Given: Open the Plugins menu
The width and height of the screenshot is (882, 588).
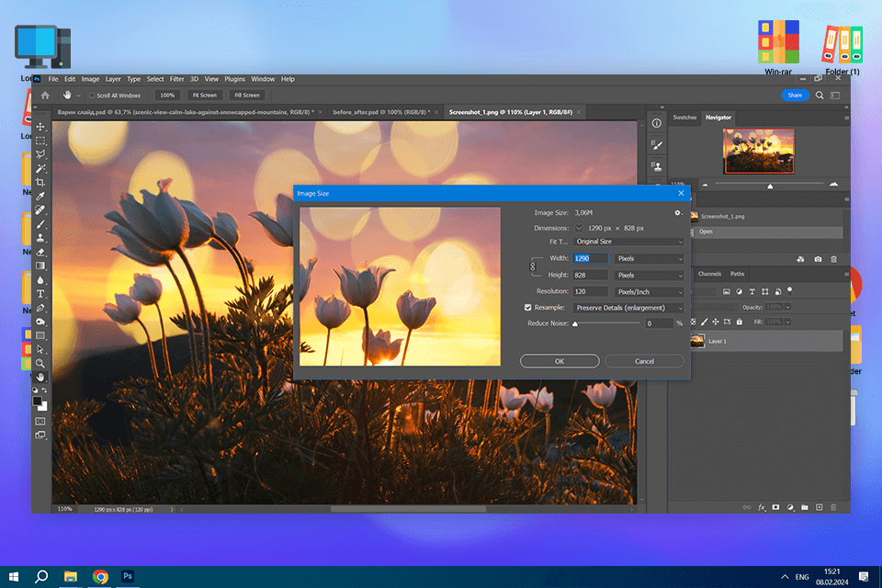Looking at the screenshot, I should (234, 79).
